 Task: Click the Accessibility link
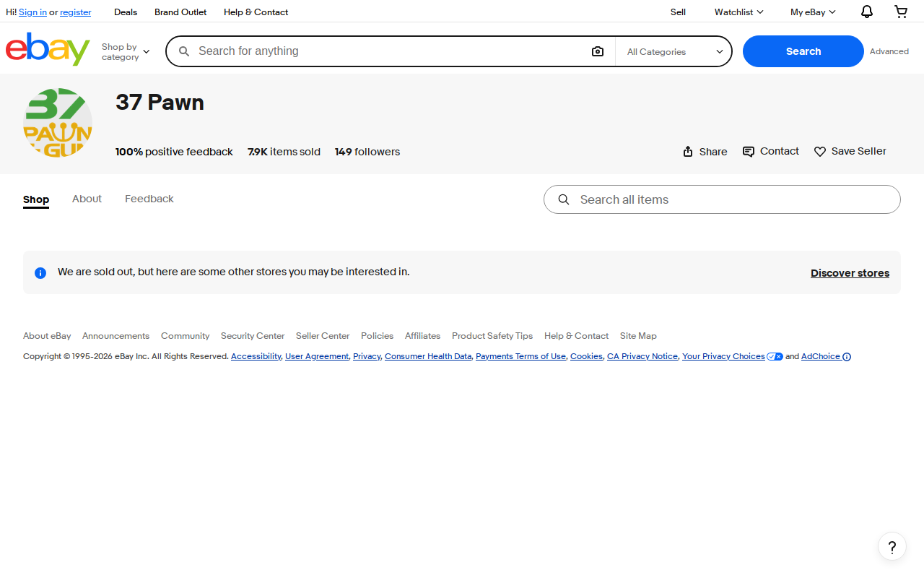tap(256, 356)
